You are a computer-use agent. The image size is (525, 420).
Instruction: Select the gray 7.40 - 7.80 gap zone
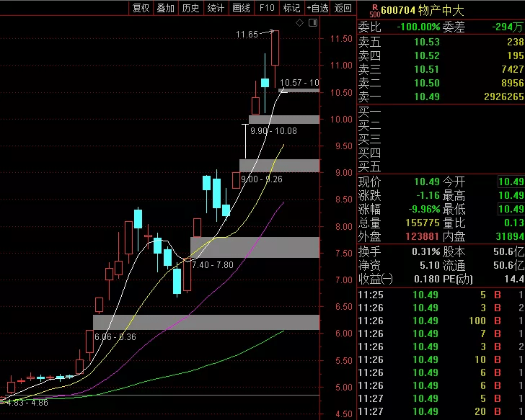pyautogui.click(x=255, y=247)
